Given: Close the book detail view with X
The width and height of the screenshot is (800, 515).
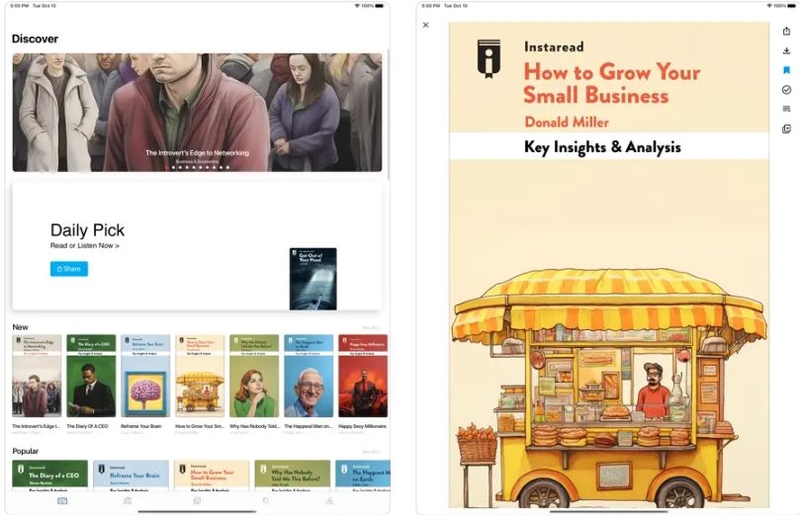Looking at the screenshot, I should click(426, 25).
